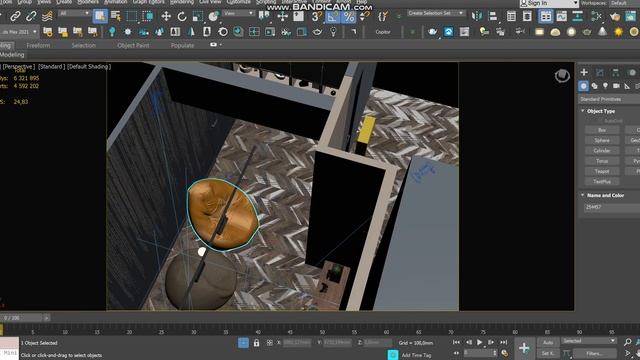The width and height of the screenshot is (640, 360).
Task: Open the Schematic View icon
Action: pos(578,16)
